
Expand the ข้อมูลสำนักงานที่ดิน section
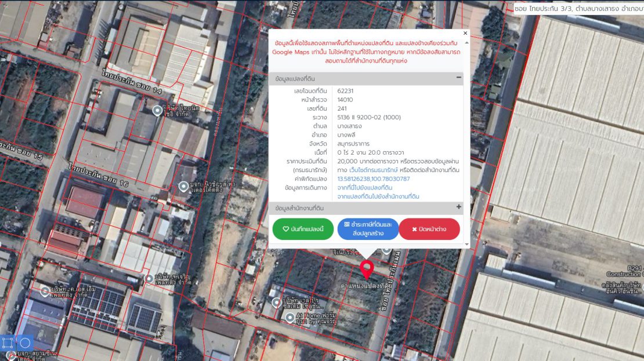coord(458,207)
